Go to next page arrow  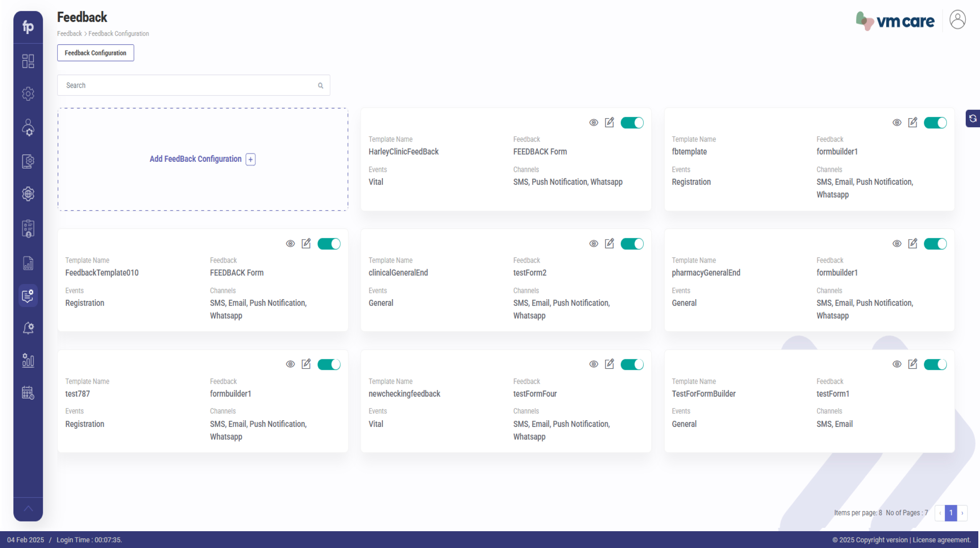coord(962,513)
